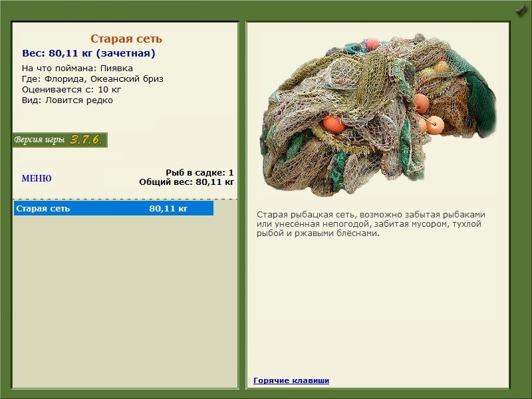Viewport: 532px width, 399px height.
Task: Click the Оценивается с: 10 кг line
Action: [x=72, y=90]
